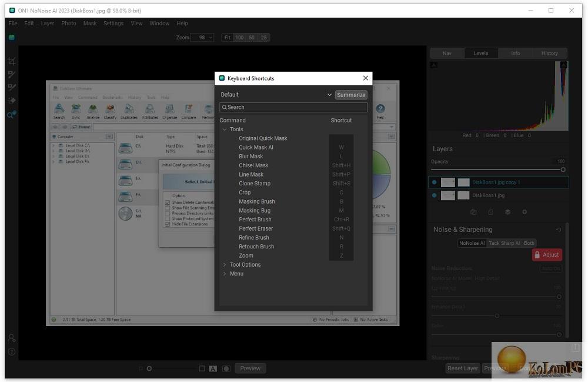Set zoom to 50 percent
The height and width of the screenshot is (382, 588).
coord(252,38)
